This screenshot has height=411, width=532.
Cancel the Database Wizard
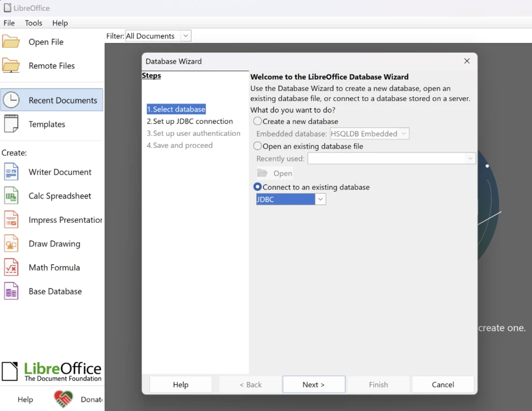click(443, 384)
